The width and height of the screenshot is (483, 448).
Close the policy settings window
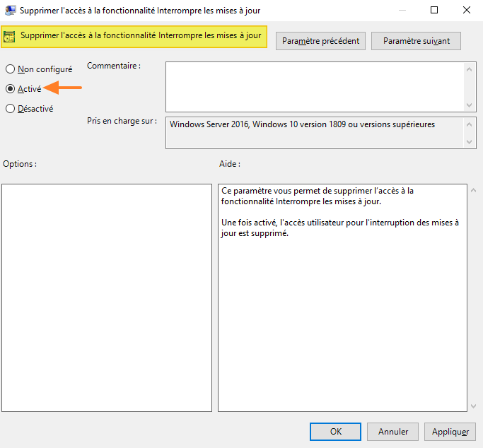pos(466,10)
